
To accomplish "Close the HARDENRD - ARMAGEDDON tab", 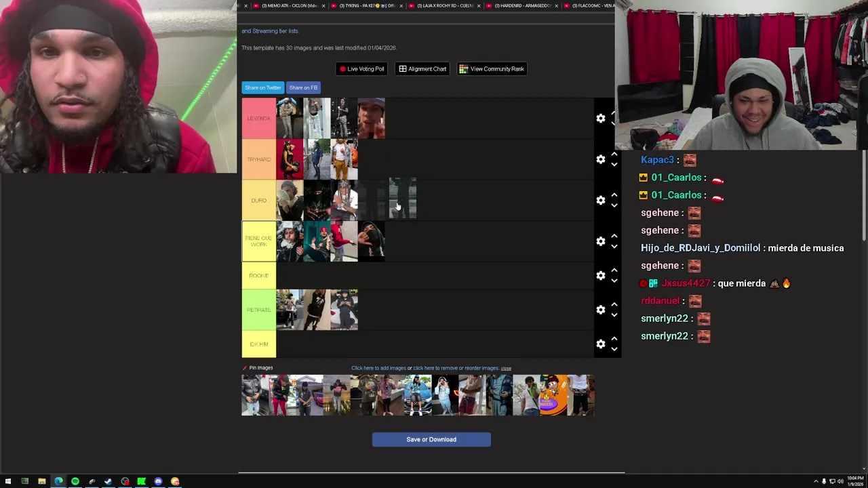I will 557,5.
